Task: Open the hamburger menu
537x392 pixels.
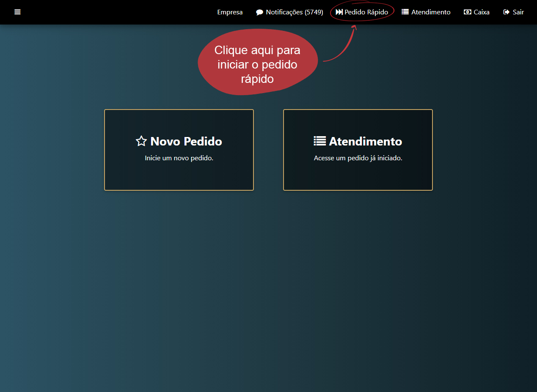Action: [17, 12]
